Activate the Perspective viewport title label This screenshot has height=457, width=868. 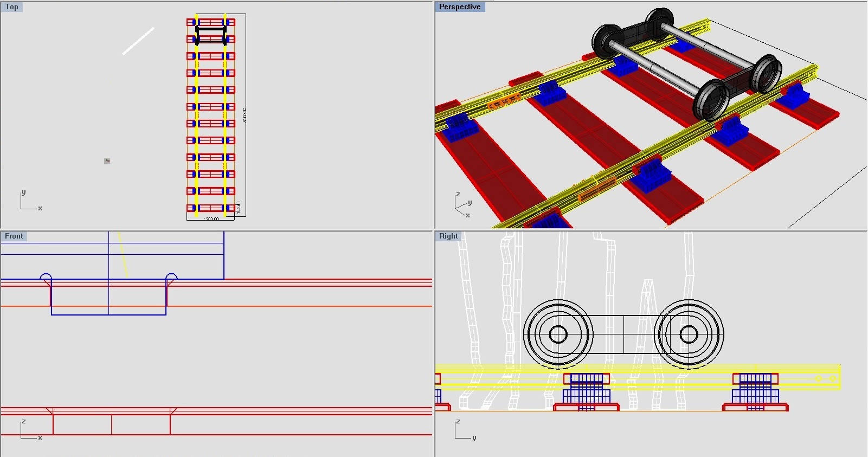[x=459, y=7]
